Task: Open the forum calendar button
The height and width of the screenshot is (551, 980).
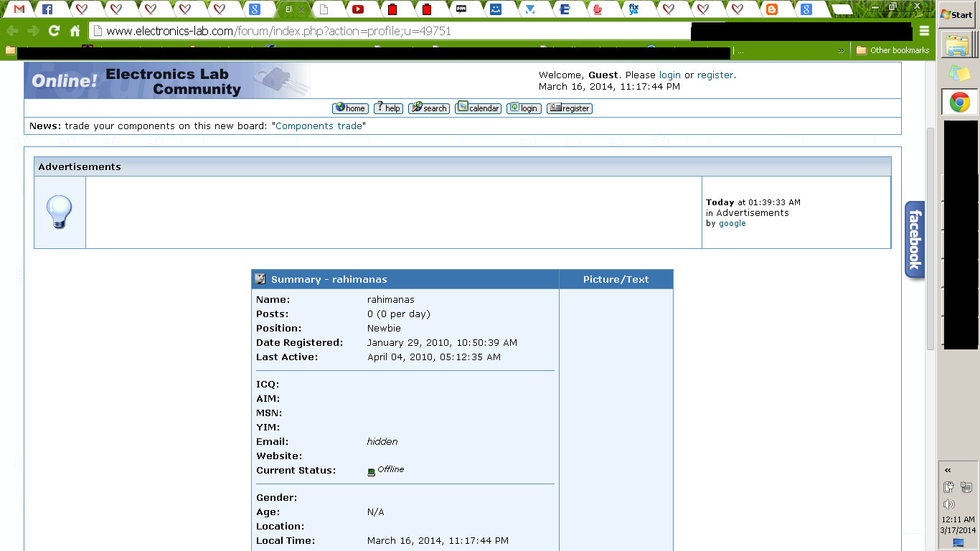Action: (478, 108)
